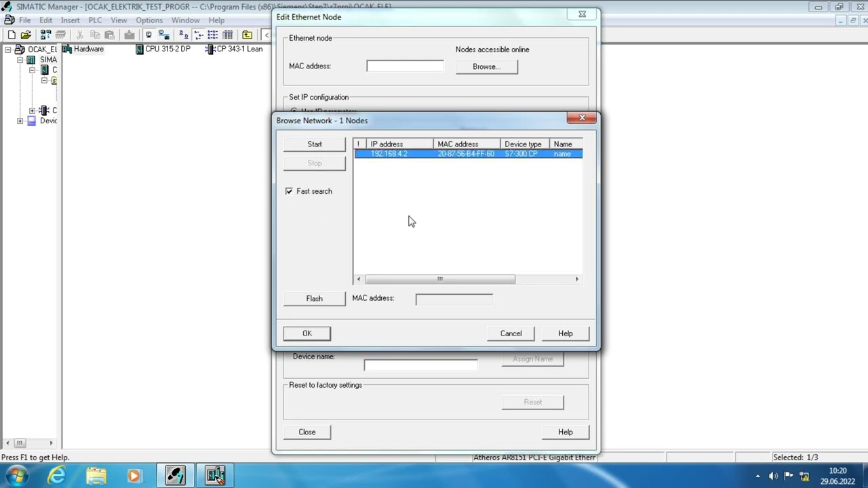Show hidden system tray icons
Screen dimensions: 868x488
pos(757,476)
